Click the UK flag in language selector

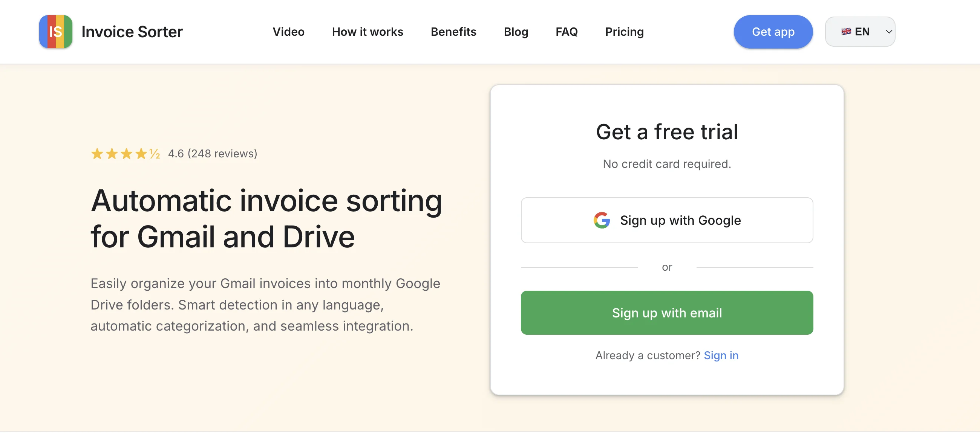(x=846, y=32)
